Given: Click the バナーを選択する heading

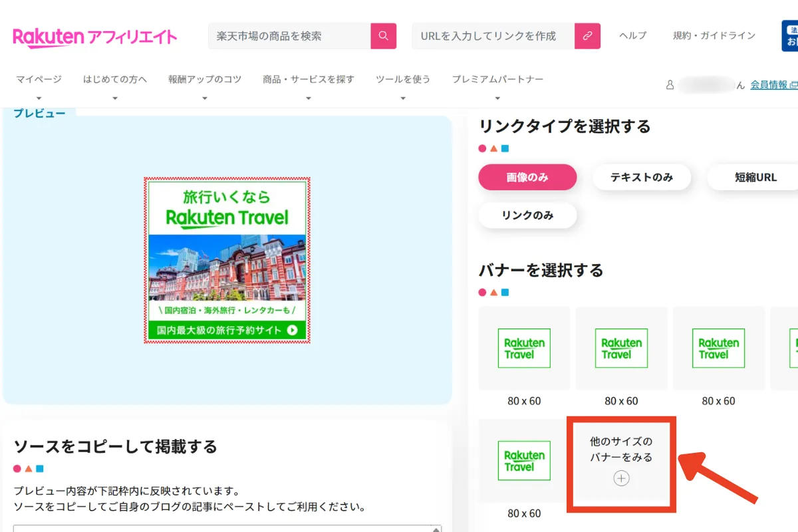Looking at the screenshot, I should (541, 270).
